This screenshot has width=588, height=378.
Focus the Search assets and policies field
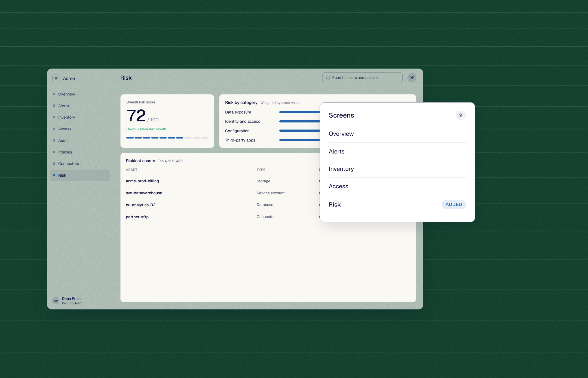(x=362, y=78)
